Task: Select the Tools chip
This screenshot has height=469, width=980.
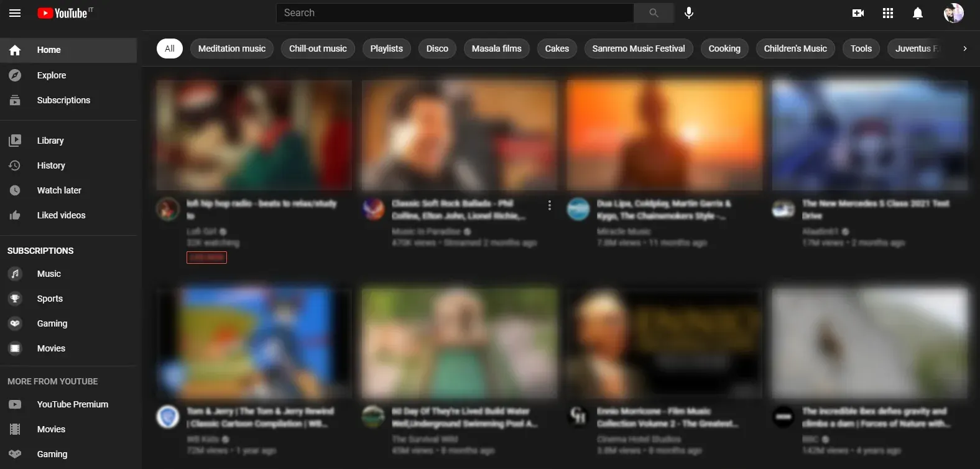Action: point(861,49)
